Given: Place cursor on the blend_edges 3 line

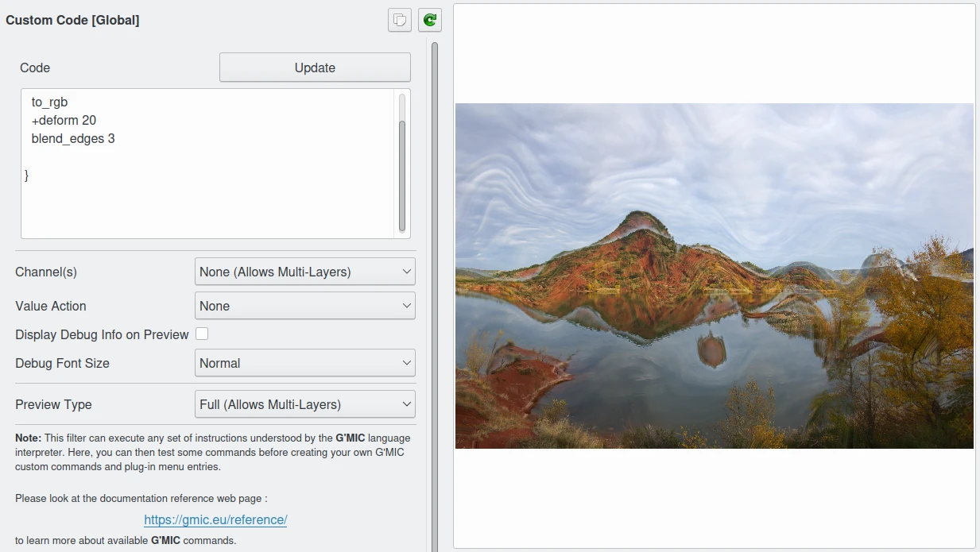Looking at the screenshot, I should pyautogui.click(x=73, y=139).
